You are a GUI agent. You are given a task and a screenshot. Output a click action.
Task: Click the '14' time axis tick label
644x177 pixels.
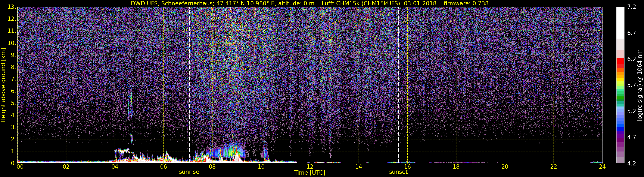(x=358, y=167)
